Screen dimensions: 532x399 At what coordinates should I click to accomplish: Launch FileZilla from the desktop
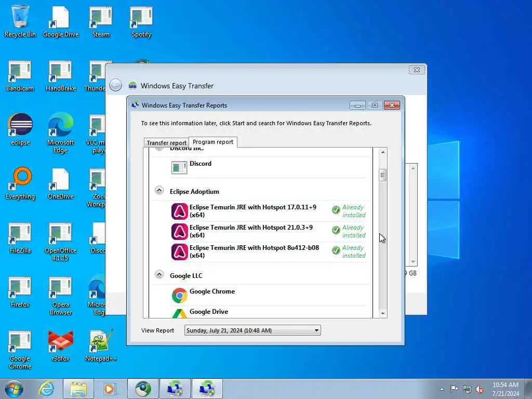point(20,237)
